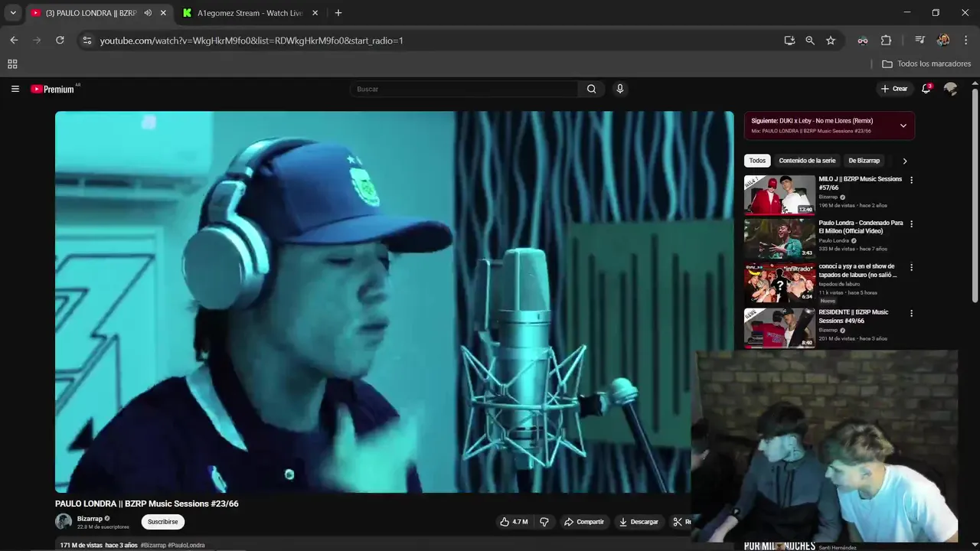Open zoom magnifier in address bar
980x551 pixels.
(810, 41)
